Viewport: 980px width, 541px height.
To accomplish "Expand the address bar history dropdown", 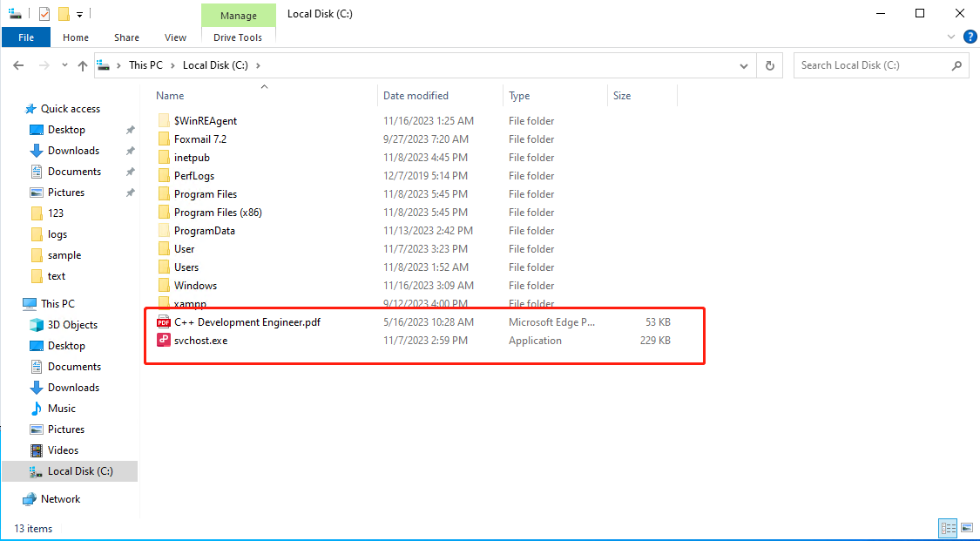I will (743, 65).
